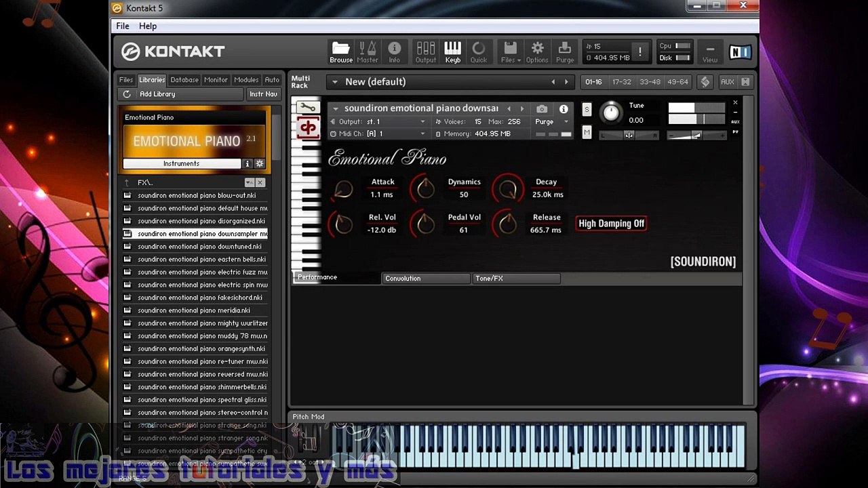Solo the instrument with S button

(587, 110)
